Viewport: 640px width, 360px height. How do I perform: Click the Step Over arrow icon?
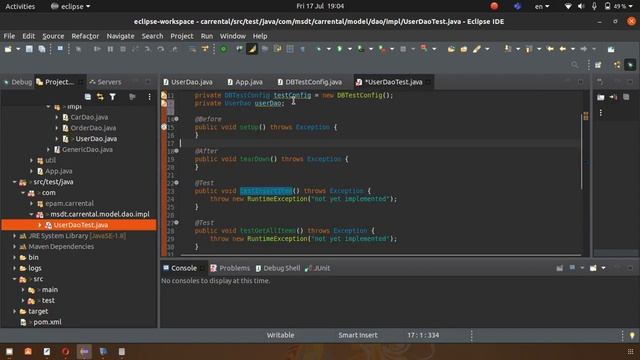(161, 49)
